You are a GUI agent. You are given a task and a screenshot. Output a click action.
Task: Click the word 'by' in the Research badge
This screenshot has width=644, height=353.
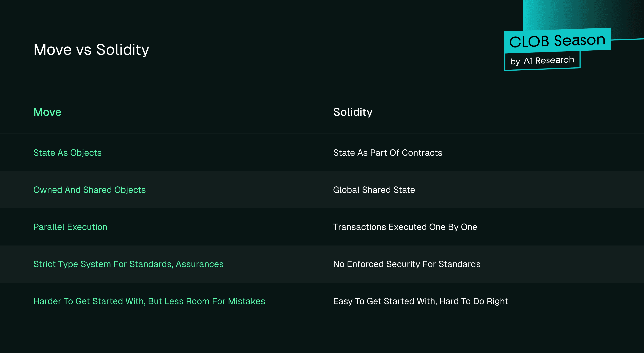click(x=515, y=62)
